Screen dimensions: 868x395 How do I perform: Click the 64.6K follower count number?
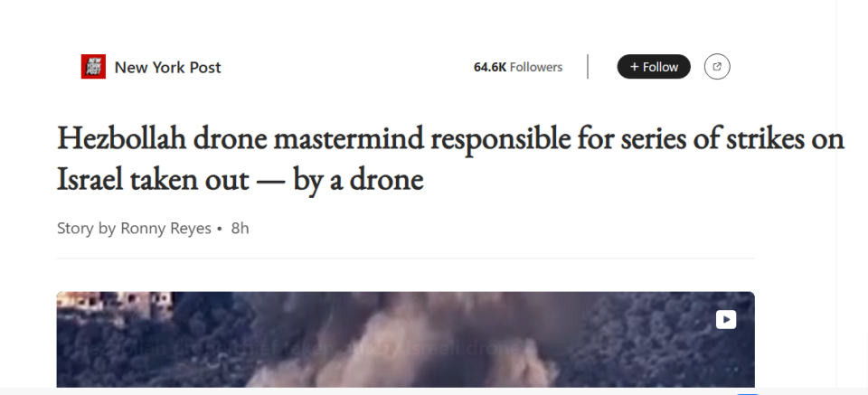[x=490, y=67]
